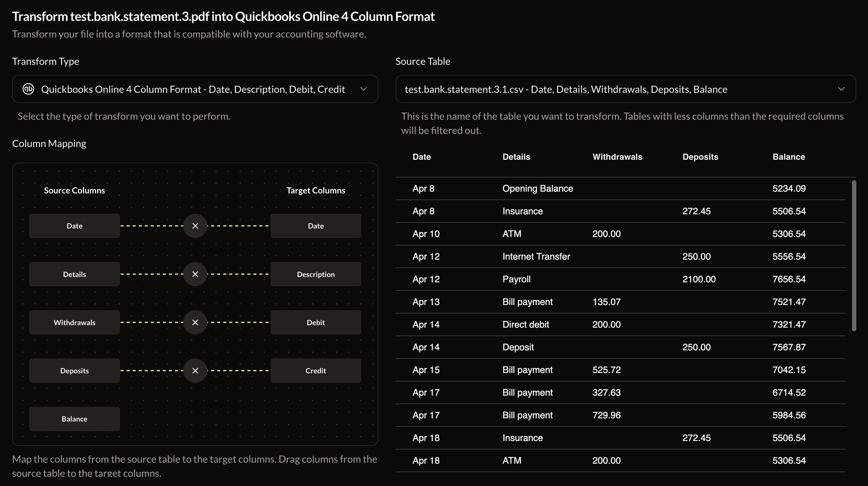
Task: Click the Quickbooks Online format icon
Action: tap(28, 89)
